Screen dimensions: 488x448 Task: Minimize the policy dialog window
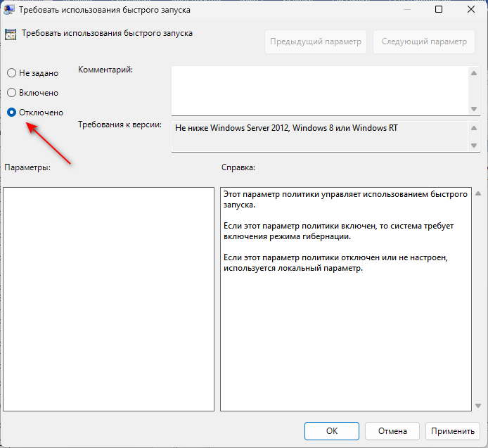406,9
